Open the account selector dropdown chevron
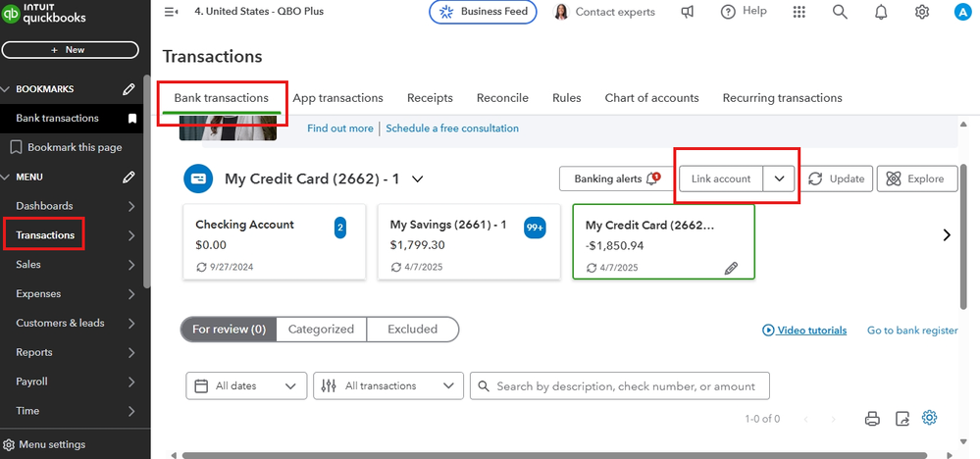The image size is (980, 459). click(x=418, y=179)
